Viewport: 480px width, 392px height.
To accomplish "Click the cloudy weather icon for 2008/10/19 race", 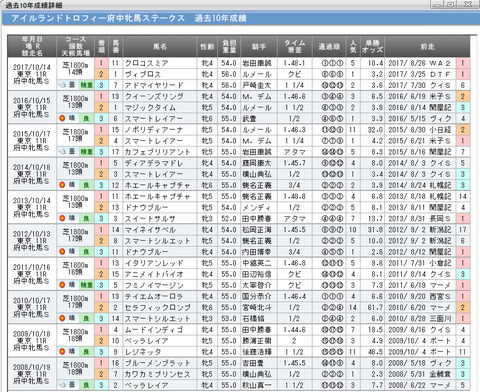I will 62,385.
